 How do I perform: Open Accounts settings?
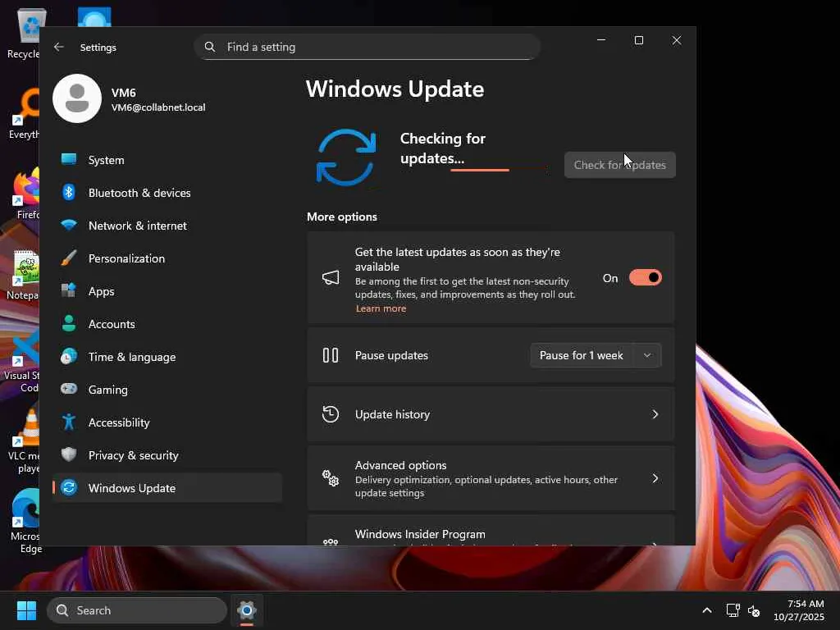tap(167, 323)
